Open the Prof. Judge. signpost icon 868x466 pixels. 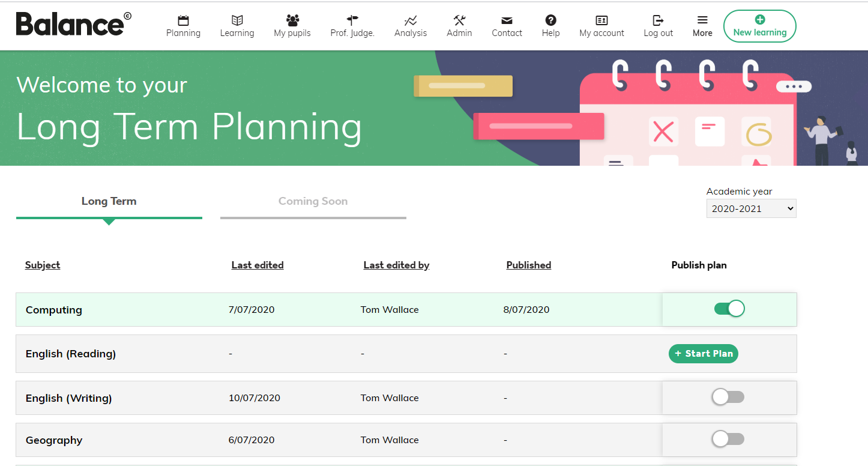click(x=352, y=20)
